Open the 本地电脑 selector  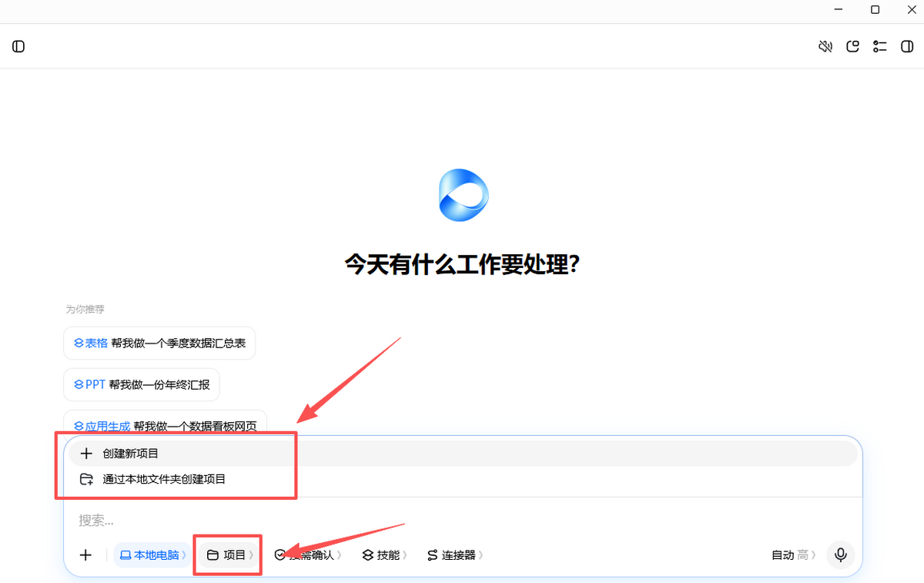coord(153,555)
